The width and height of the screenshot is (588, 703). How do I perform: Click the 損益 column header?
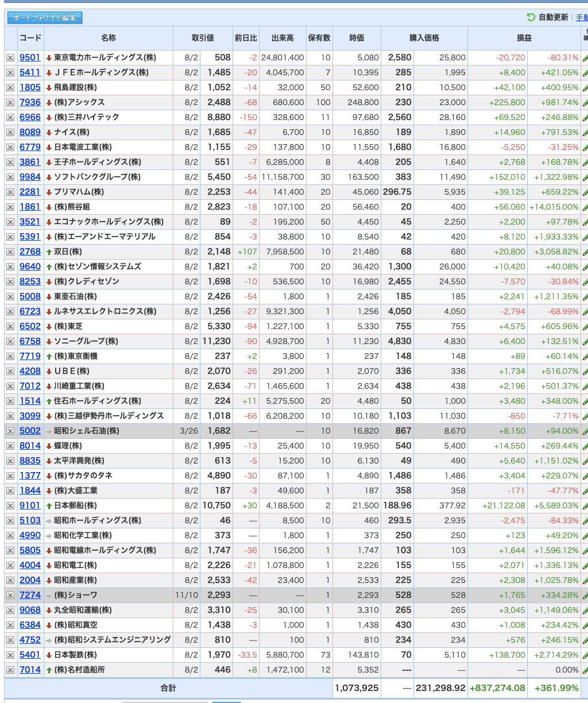pyautogui.click(x=524, y=38)
